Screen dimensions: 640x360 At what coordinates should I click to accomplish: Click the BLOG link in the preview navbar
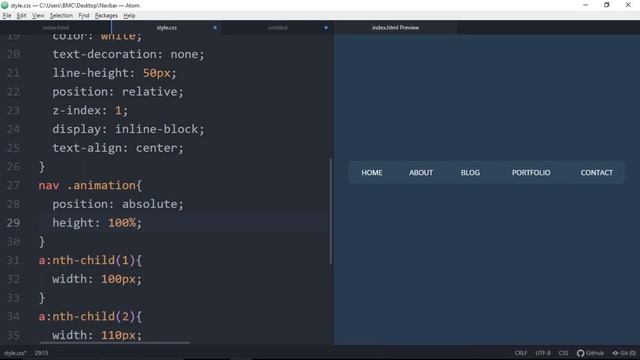click(x=470, y=173)
